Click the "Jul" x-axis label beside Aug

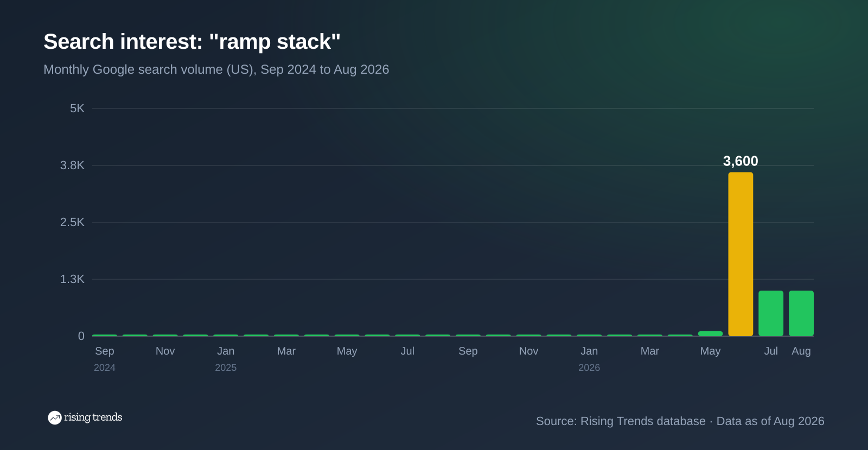pos(771,351)
